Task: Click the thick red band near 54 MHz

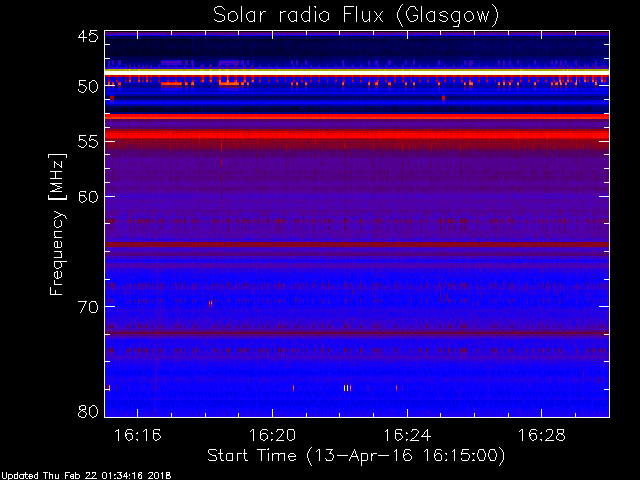Action: click(x=357, y=134)
